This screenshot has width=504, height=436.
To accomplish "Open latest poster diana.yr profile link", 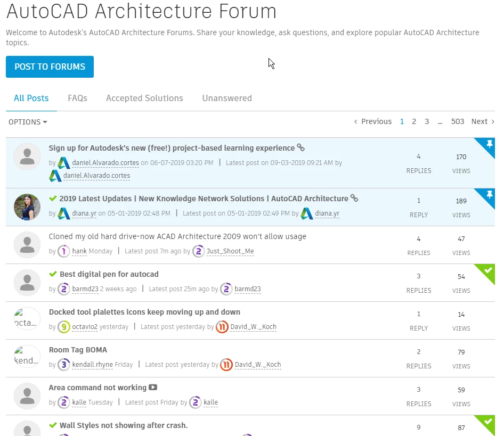I will coord(327,213).
